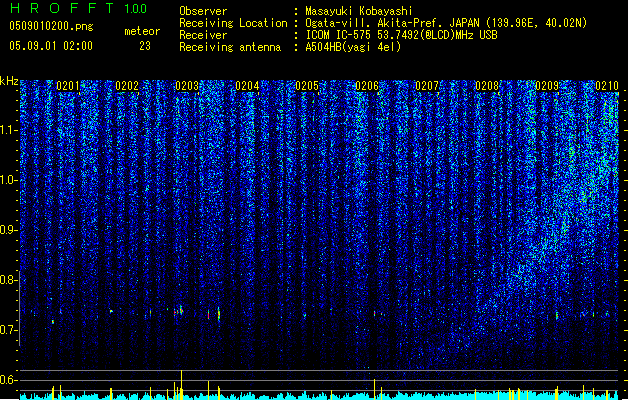Click the 0201 time marker

point(68,86)
